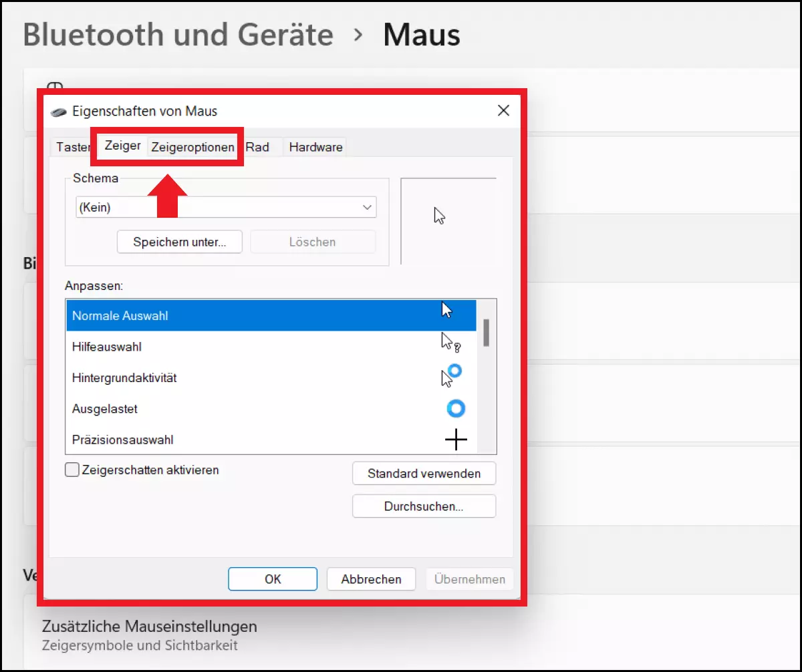
Task: Click the Abbrechen button
Action: (x=371, y=579)
